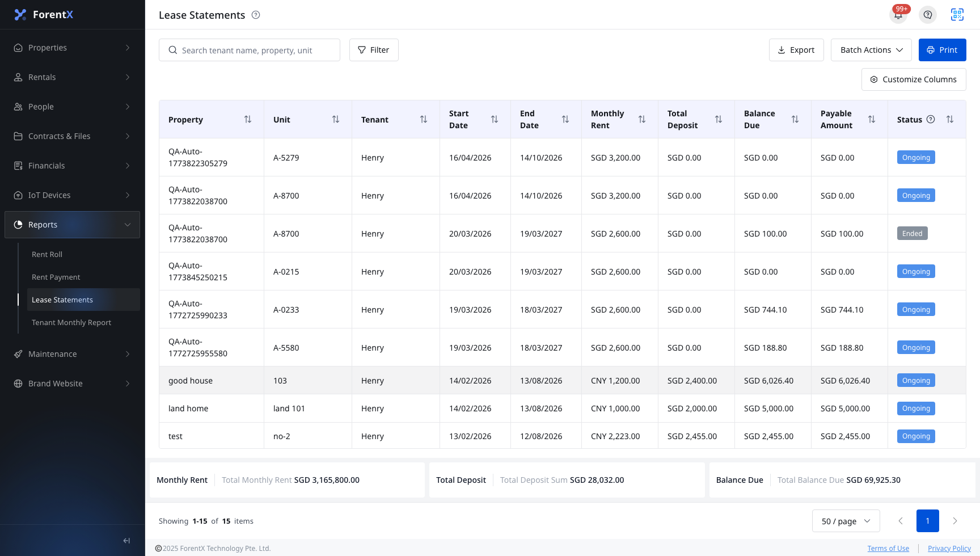Collapse the sidebar with the arrow icon

(126, 541)
